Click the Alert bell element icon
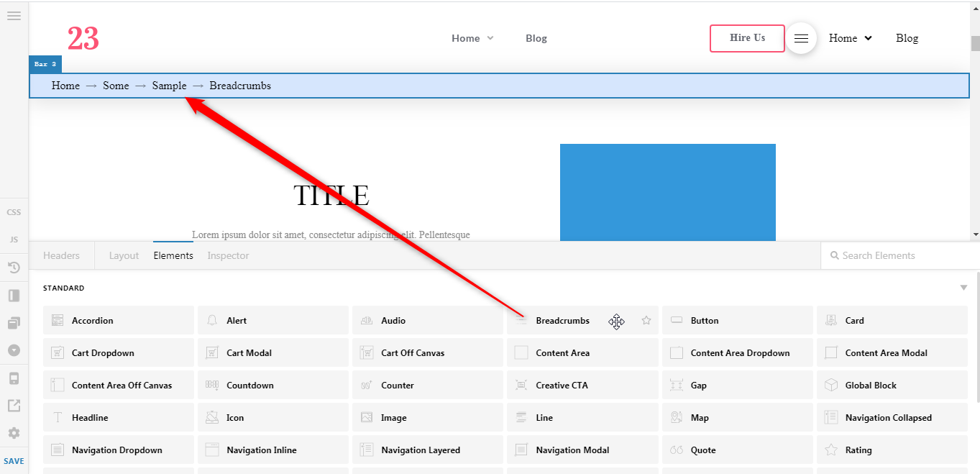980x474 pixels. [212, 321]
